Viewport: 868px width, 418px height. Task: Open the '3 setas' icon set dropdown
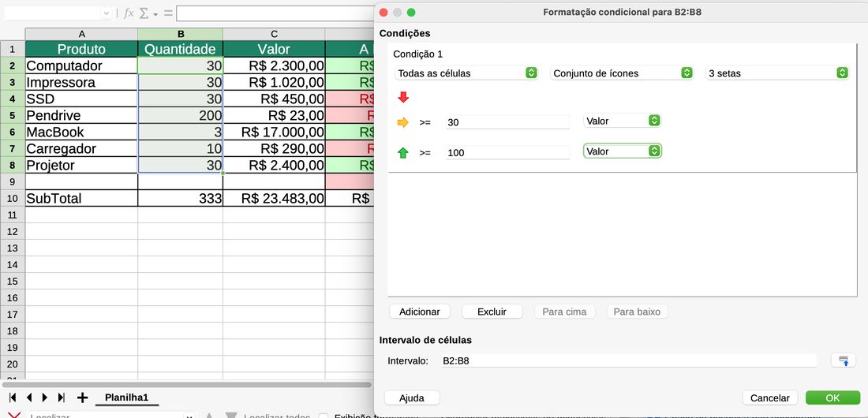(x=777, y=73)
